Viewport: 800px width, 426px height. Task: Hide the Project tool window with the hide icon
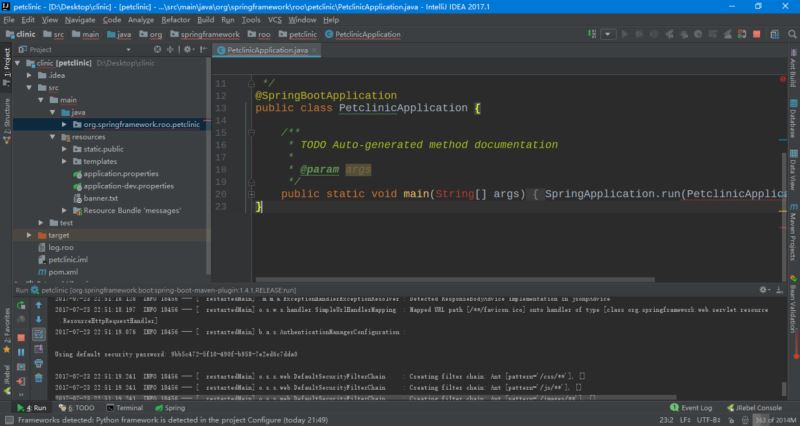[203, 49]
